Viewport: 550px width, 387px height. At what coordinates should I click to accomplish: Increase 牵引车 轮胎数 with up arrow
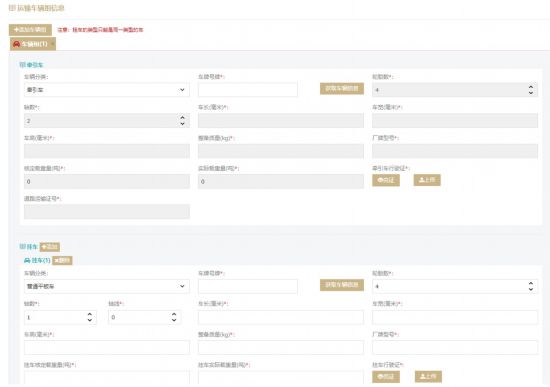[x=531, y=87]
